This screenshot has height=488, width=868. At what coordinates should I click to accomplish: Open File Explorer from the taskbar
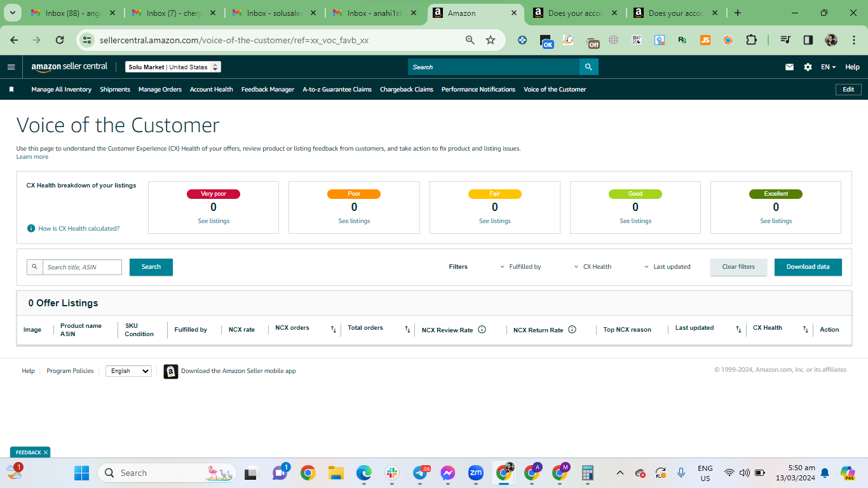pyautogui.click(x=336, y=473)
